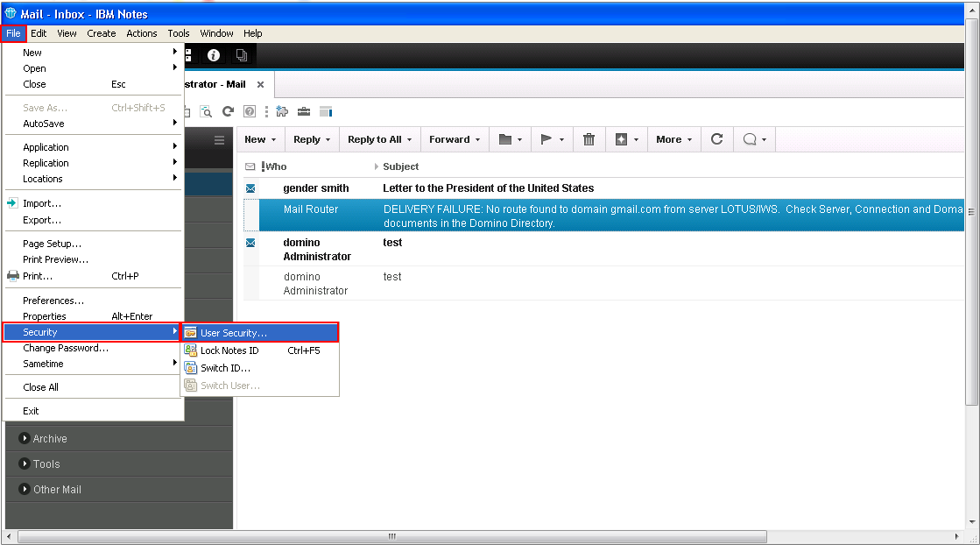The image size is (980, 545).
Task: Click the refresh icon in the mail toolbar
Action: click(x=716, y=138)
